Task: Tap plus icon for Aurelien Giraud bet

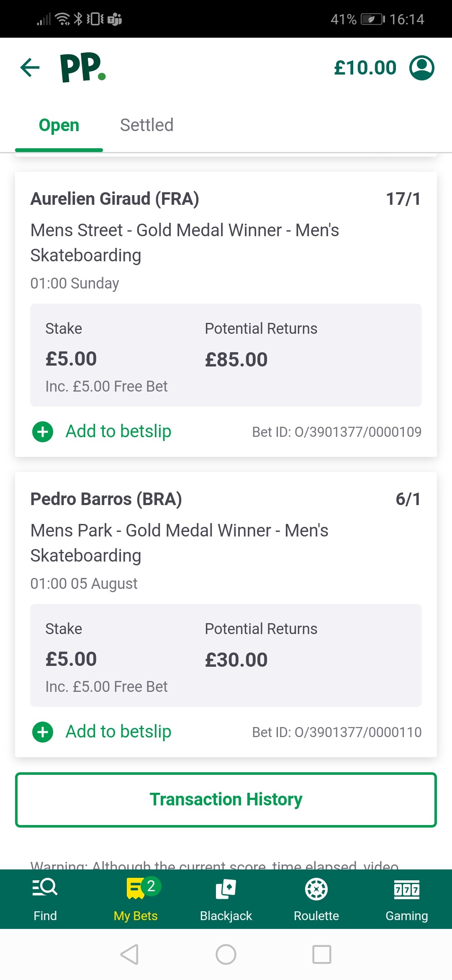Action: click(x=43, y=432)
